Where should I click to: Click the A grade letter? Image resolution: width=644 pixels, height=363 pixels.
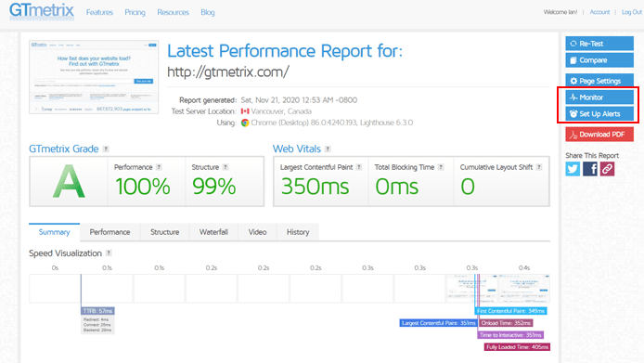[69, 181]
